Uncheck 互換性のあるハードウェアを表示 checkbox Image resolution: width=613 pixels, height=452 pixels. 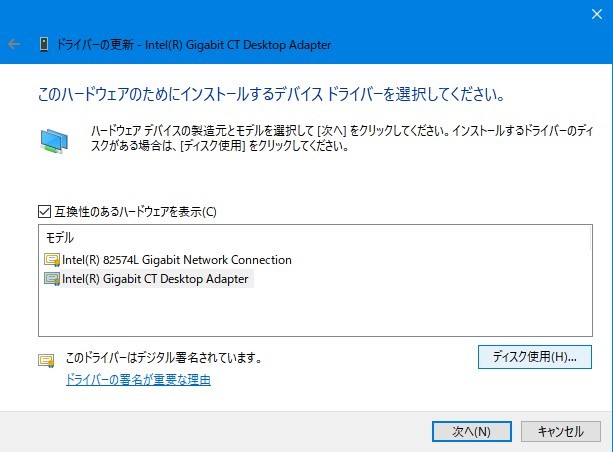(44, 212)
